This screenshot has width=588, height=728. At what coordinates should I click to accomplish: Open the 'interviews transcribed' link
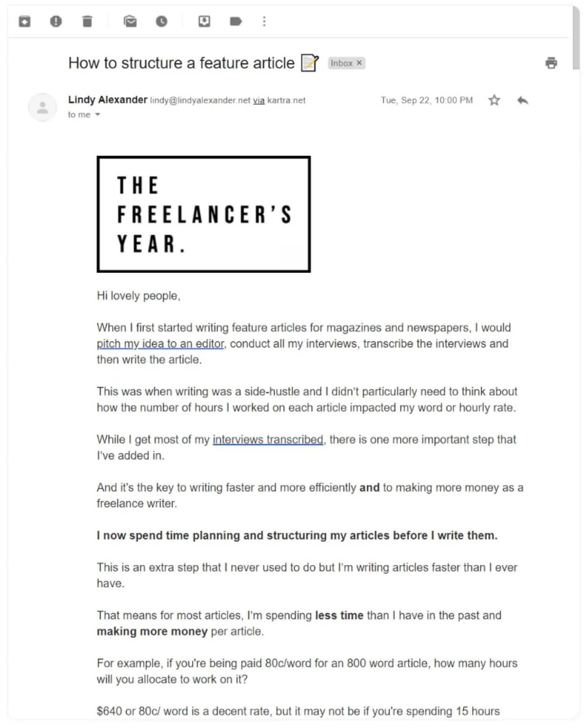click(268, 439)
